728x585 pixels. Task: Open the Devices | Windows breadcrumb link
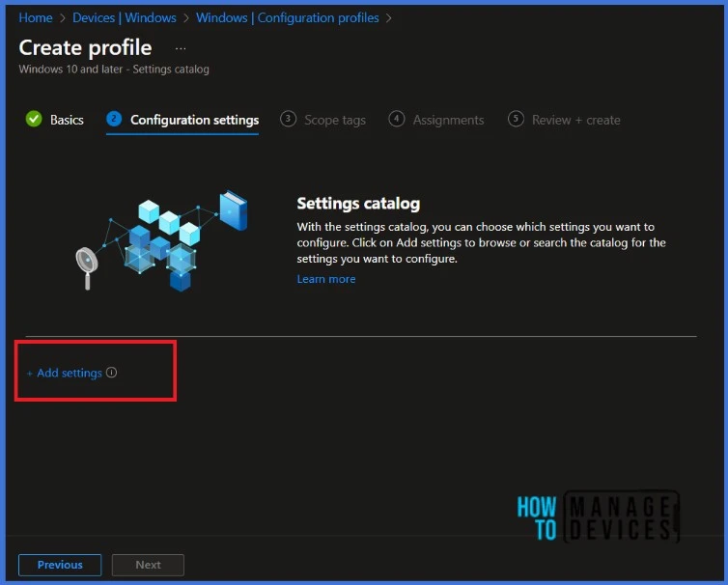click(x=125, y=18)
